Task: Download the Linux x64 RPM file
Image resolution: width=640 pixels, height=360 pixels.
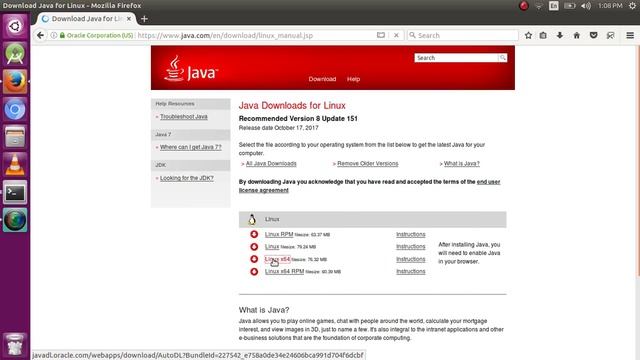Action: [284, 271]
